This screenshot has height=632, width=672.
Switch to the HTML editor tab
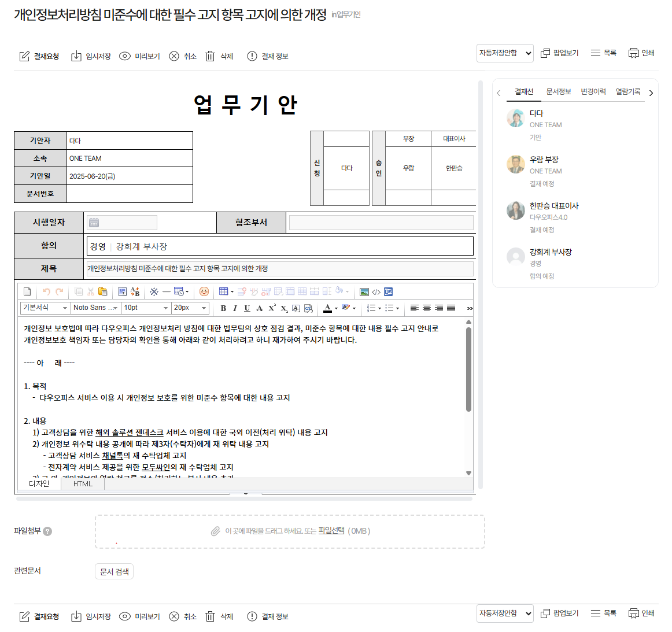tap(83, 484)
